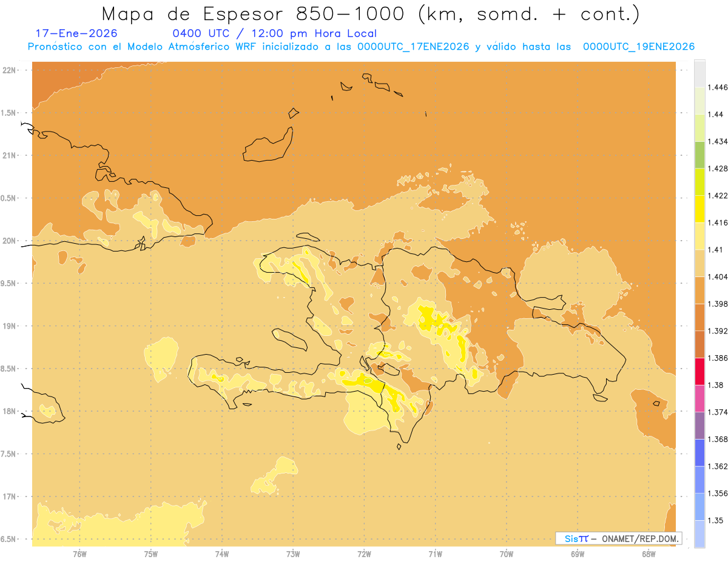Click the 'SisPI - ONAMET/REP.DOM.' credit box
This screenshot has width=728, height=562.
click(619, 538)
